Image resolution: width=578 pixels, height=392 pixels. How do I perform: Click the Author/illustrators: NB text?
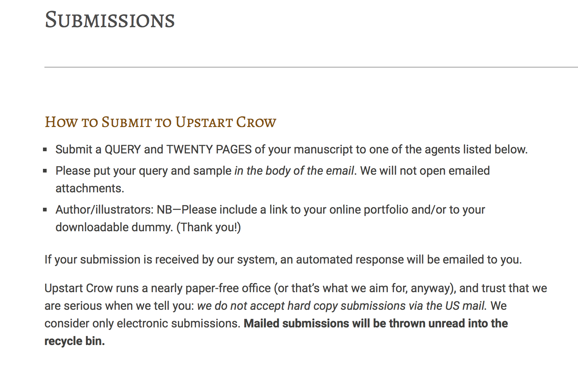(x=114, y=210)
